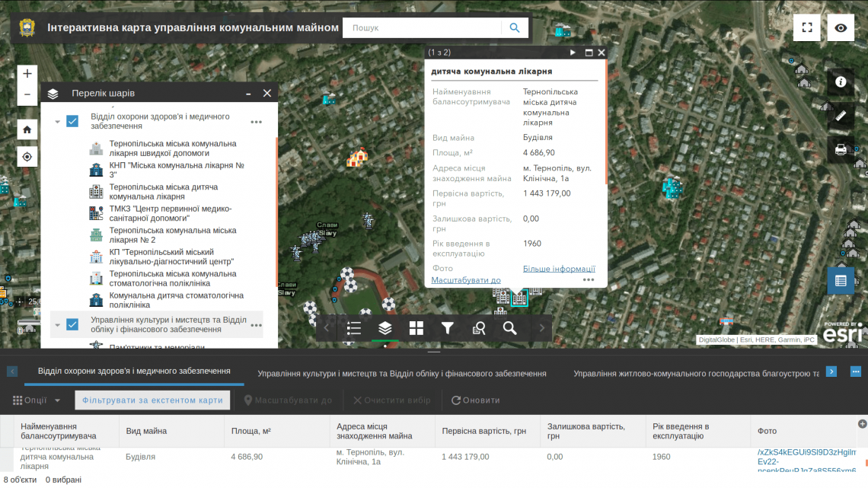Open the attribute query search icon
868x488 pixels.
tap(479, 328)
